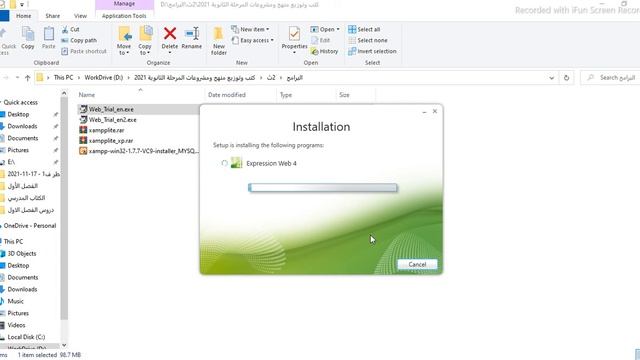
Task: Switch to the Share ribbon tab
Action: click(53, 16)
